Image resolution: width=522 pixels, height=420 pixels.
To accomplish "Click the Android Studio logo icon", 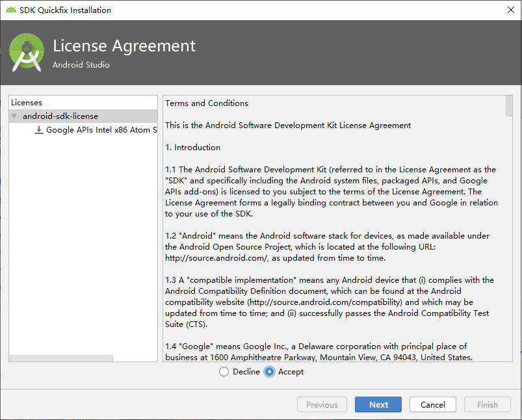I will [27, 53].
